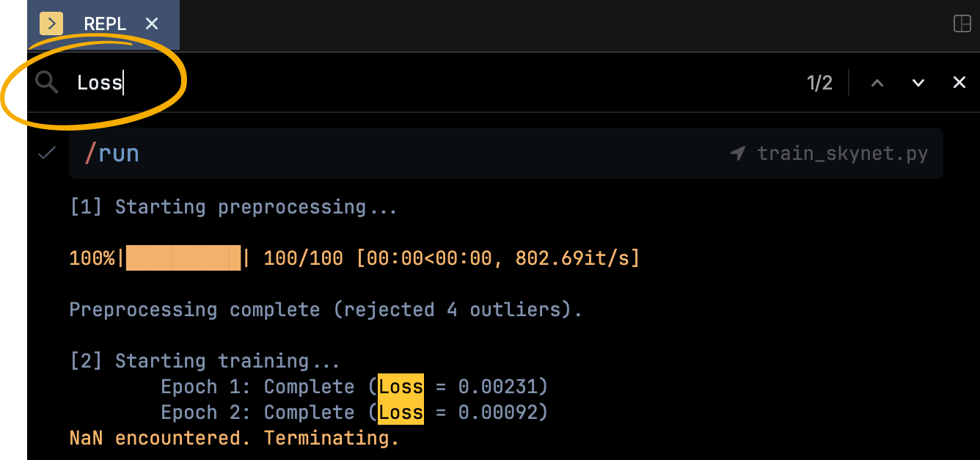Jump to next Loss match with down arrow
This screenshot has width=980, height=460.
coord(918,82)
